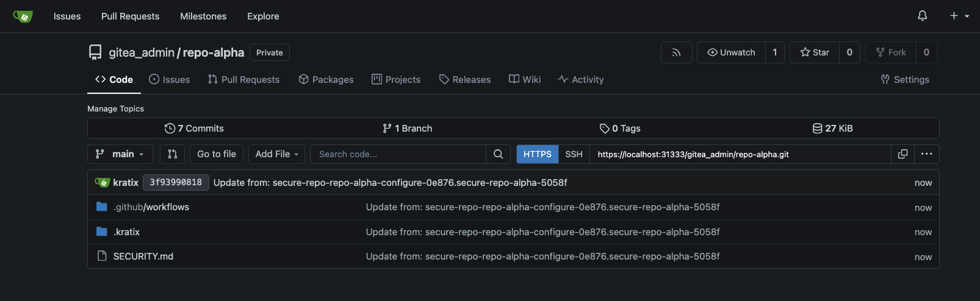Image resolution: width=980 pixels, height=301 pixels.
Task: Open the more clone options ellipsis
Action: [926, 154]
